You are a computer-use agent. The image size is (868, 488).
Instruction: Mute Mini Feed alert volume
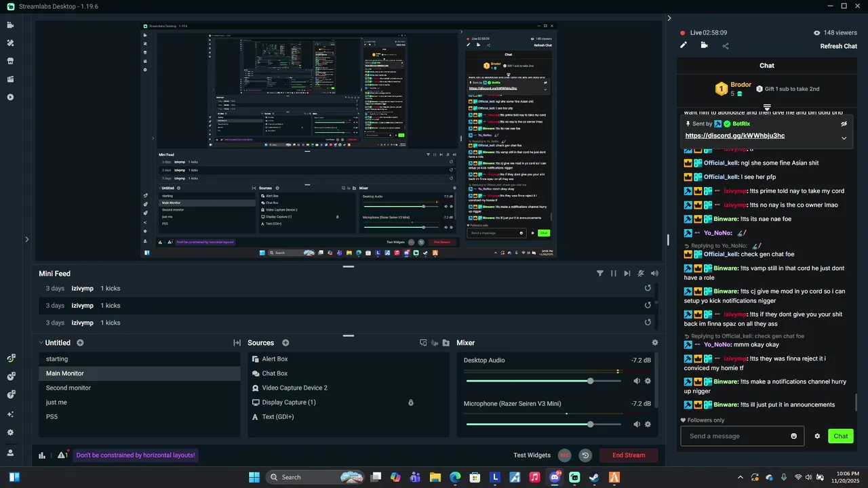(x=654, y=273)
